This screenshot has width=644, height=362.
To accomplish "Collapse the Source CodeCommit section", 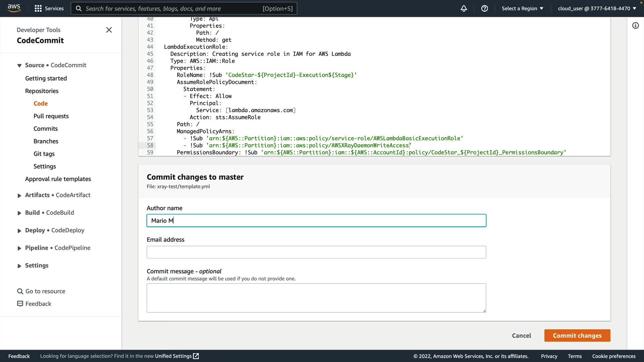I will pyautogui.click(x=19, y=65).
